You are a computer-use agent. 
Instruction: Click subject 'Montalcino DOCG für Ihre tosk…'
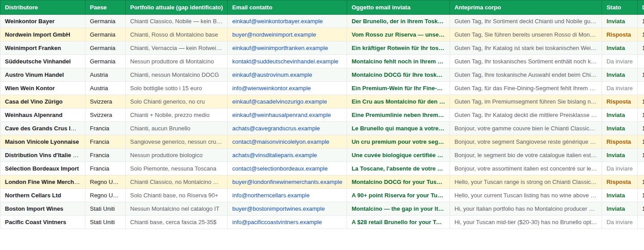(x=398, y=75)
